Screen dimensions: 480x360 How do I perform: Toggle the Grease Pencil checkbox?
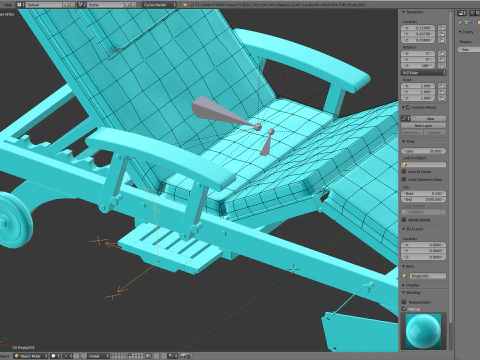pyautogui.click(x=408, y=107)
